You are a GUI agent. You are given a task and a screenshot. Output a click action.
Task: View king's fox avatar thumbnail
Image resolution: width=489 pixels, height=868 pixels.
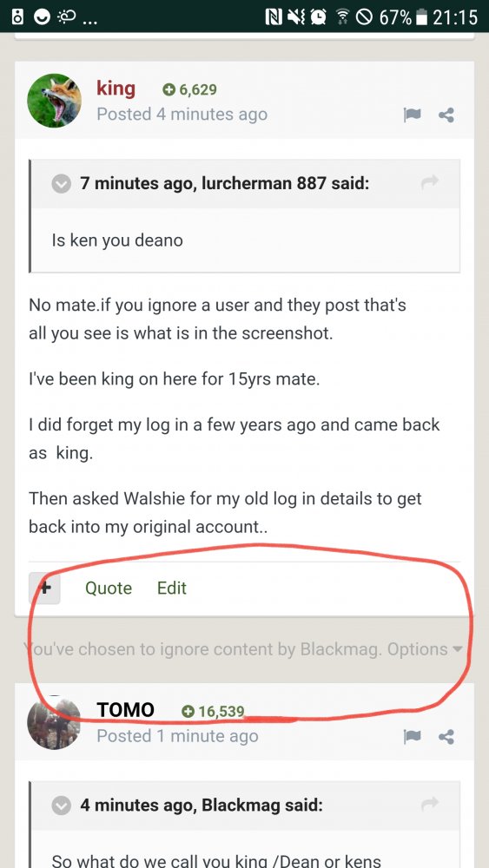(x=54, y=100)
